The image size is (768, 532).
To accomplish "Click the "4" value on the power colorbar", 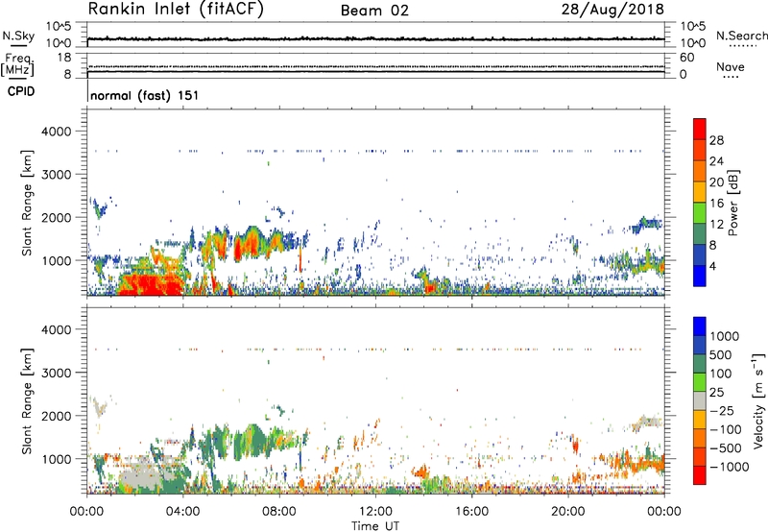I will [x=712, y=266].
